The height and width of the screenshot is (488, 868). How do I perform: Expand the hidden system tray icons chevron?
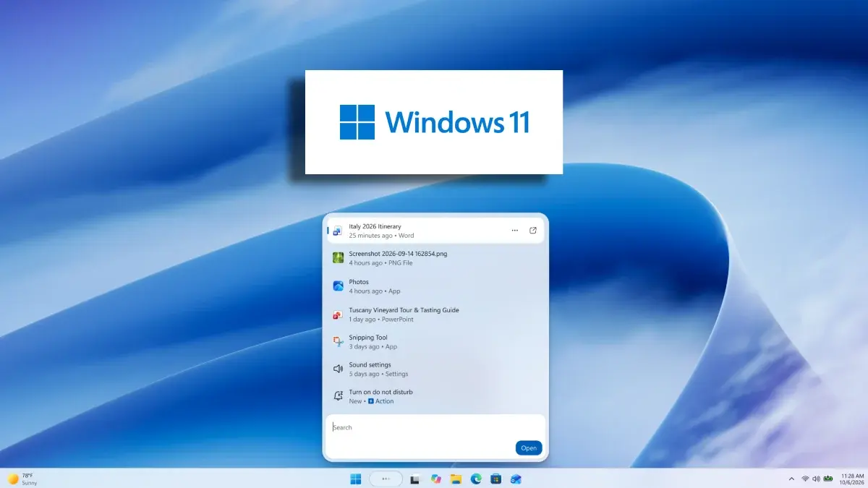tap(791, 479)
